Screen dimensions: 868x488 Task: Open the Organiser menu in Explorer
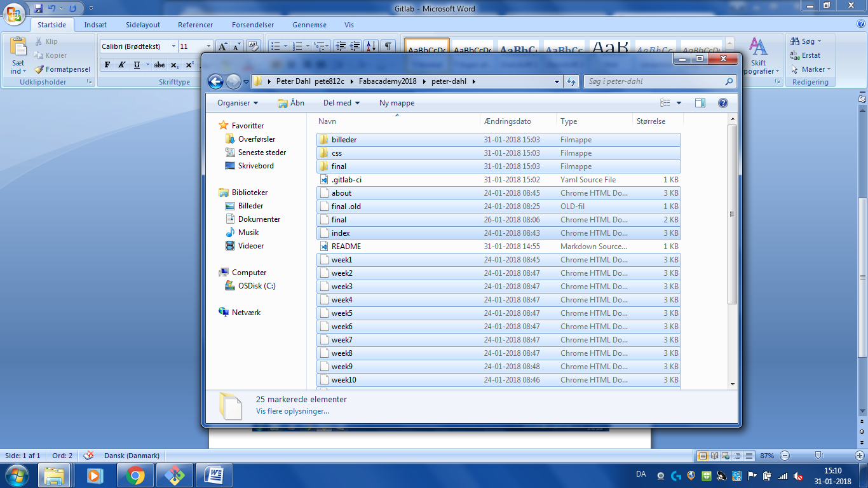[238, 103]
